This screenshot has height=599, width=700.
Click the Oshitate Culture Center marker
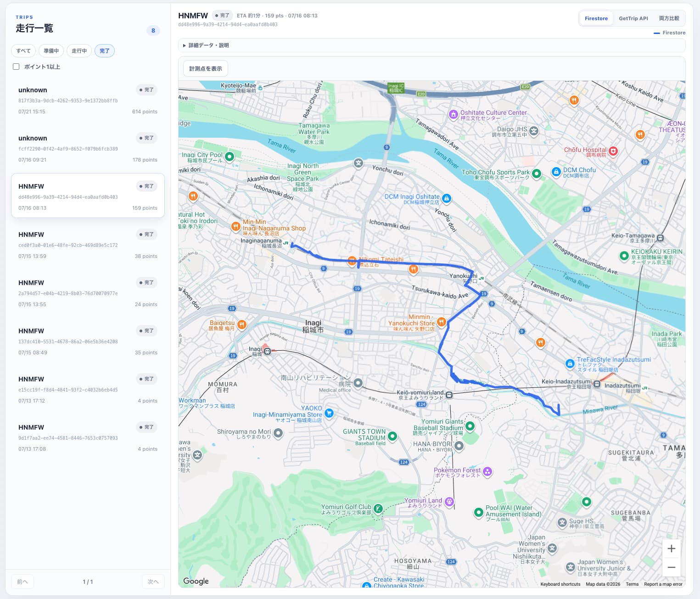click(x=454, y=115)
